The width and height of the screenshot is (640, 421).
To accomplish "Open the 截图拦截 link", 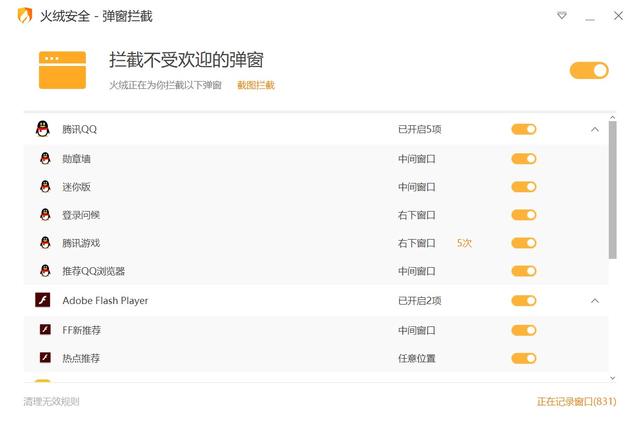I will click(x=256, y=85).
